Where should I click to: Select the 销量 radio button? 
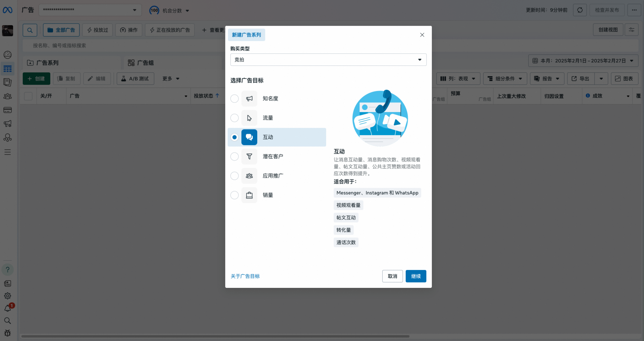(x=235, y=195)
